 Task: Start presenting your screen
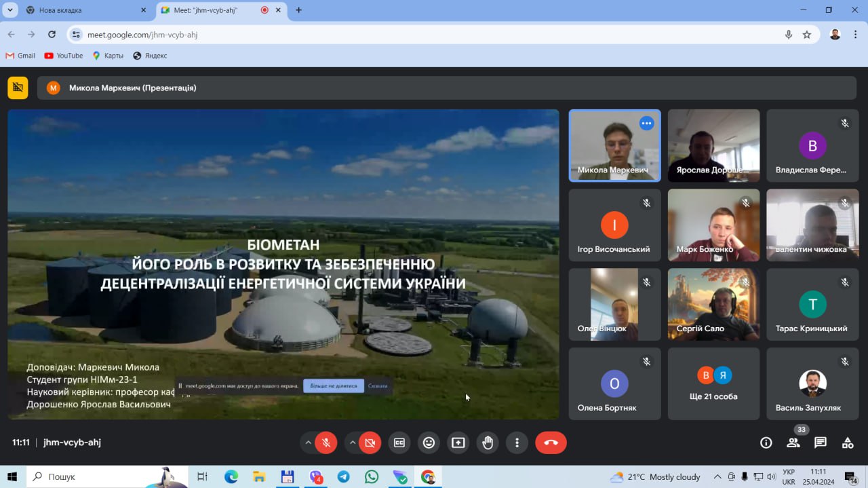click(x=458, y=442)
